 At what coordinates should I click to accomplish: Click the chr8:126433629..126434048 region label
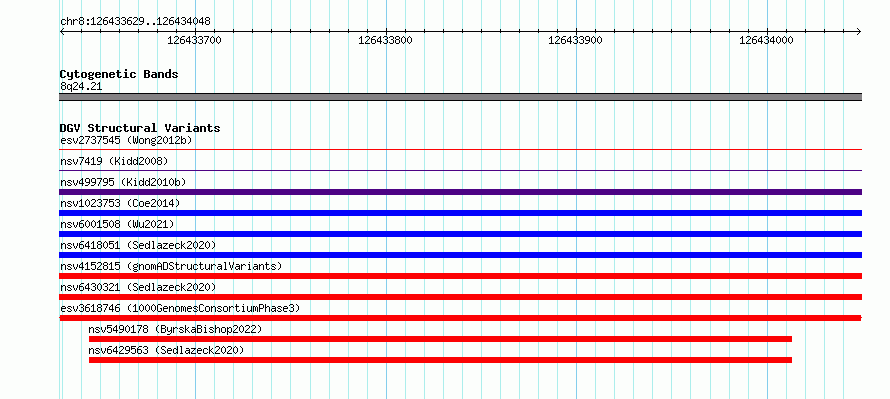[x=135, y=22]
